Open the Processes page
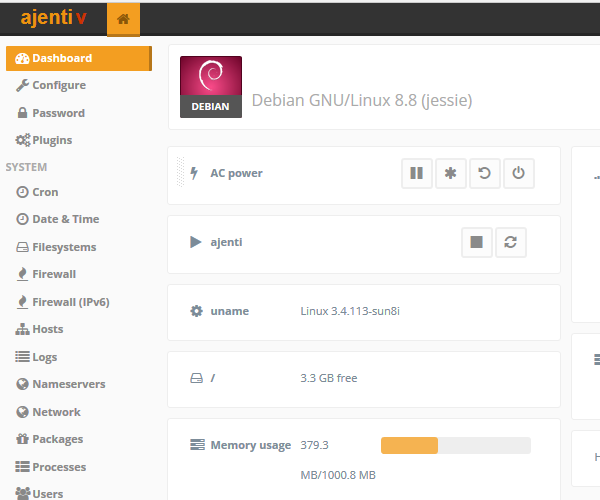The width and height of the screenshot is (600, 500). [x=51, y=467]
